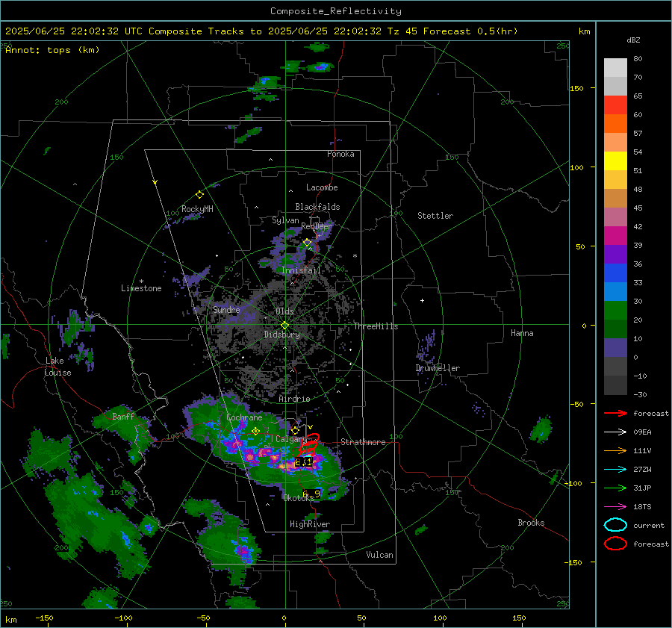Viewport: 672px width, 628px height.
Task: Click the RockyMH label
Action: [197, 209]
